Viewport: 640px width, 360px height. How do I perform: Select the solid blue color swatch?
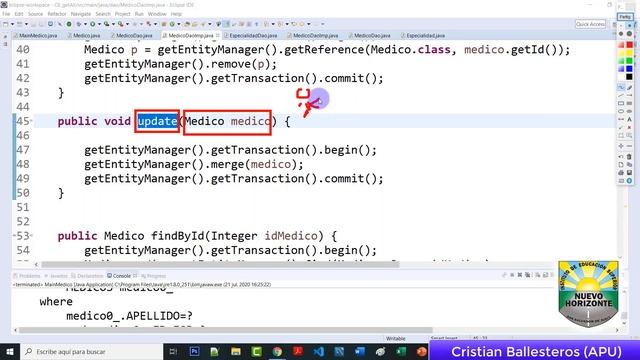[x=629, y=68]
